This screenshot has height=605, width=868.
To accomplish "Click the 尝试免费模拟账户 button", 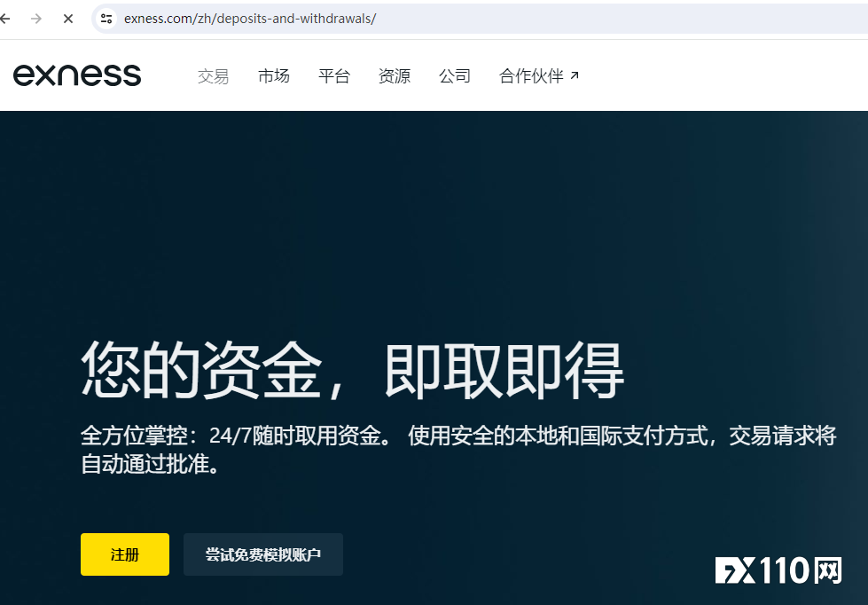I will (x=263, y=554).
